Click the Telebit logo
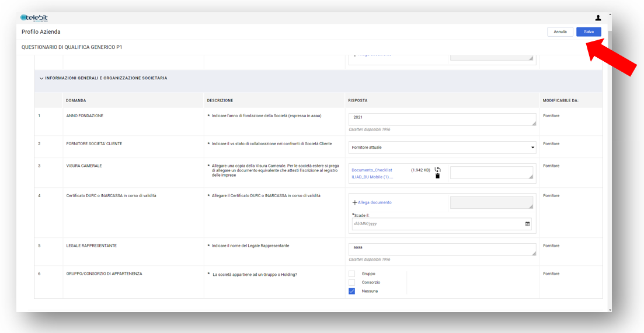 tap(34, 18)
